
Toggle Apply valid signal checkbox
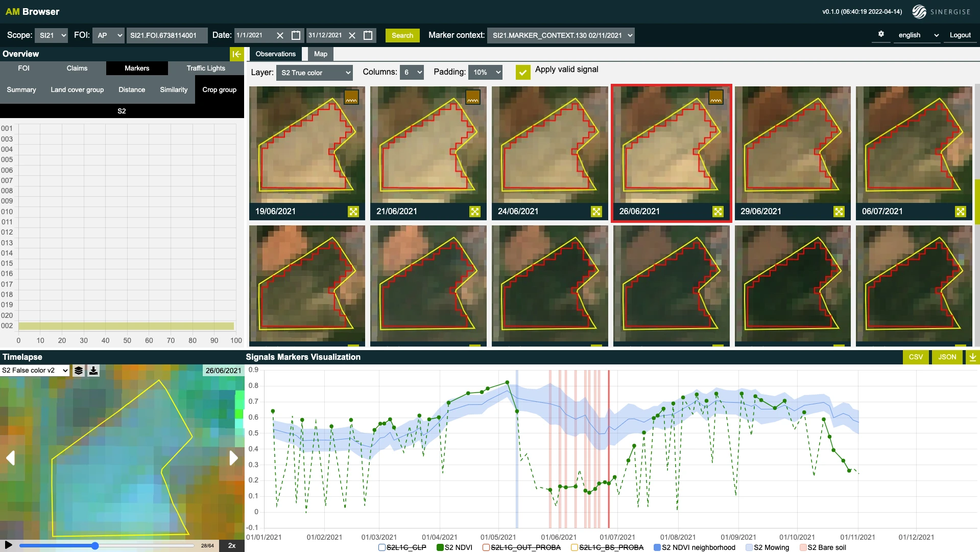522,72
